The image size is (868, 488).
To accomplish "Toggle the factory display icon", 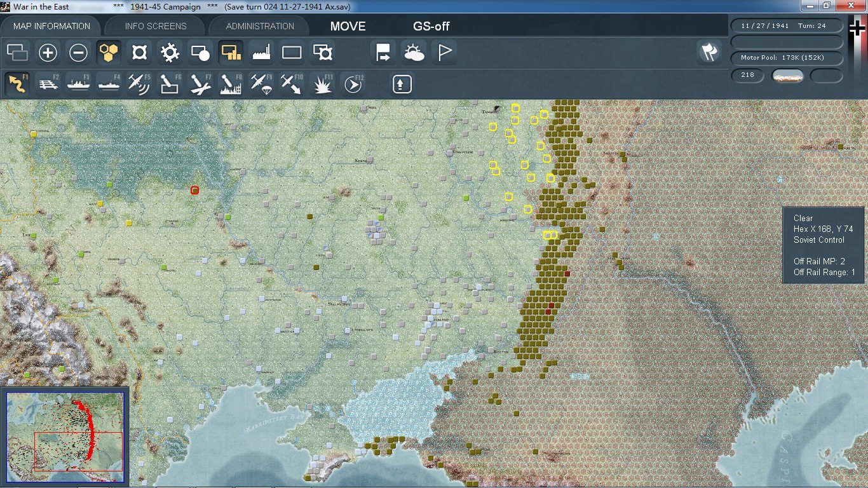I will [x=261, y=52].
